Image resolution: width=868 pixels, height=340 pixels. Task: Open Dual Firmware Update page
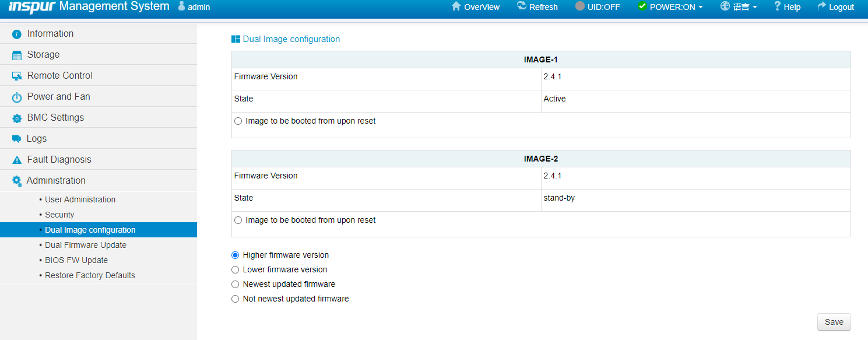(86, 245)
